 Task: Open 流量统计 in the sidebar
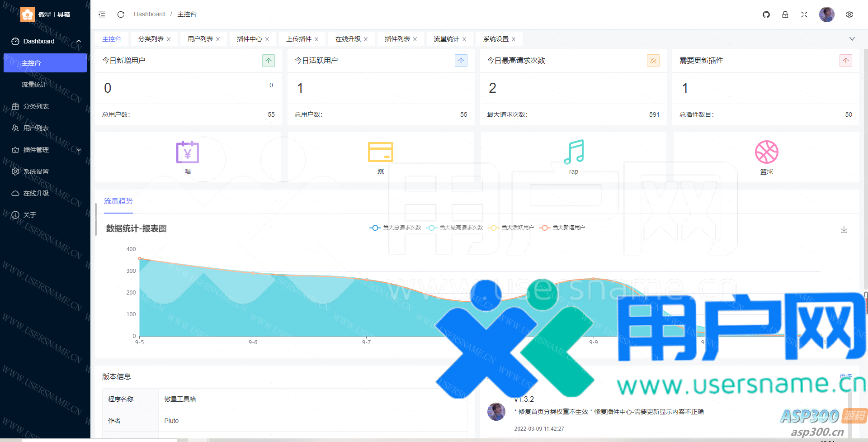click(45, 85)
